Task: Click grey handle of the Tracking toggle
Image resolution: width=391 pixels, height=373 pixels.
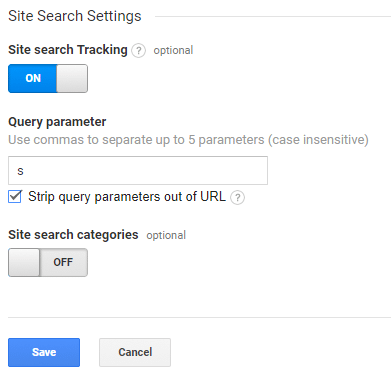Action: (x=72, y=78)
